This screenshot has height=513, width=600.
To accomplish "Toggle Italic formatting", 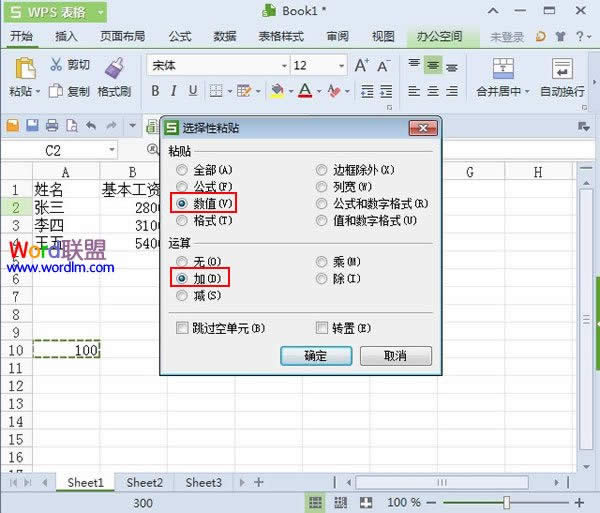I will point(174,91).
